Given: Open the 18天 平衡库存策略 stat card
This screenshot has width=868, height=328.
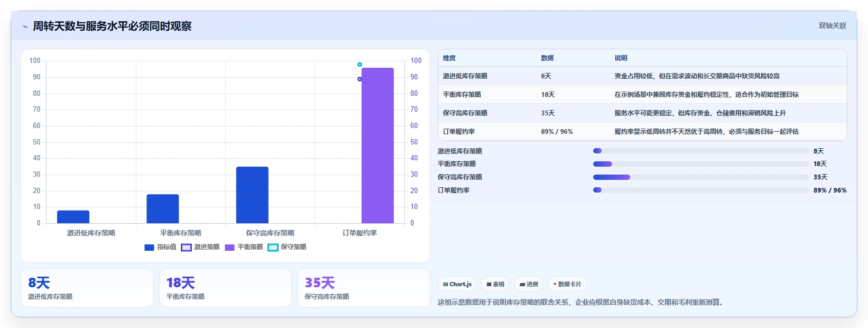Looking at the screenshot, I should [x=225, y=288].
